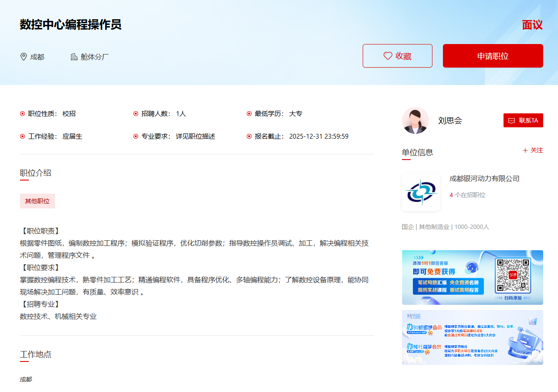Apply for the job with 申请职位

pos(493,56)
